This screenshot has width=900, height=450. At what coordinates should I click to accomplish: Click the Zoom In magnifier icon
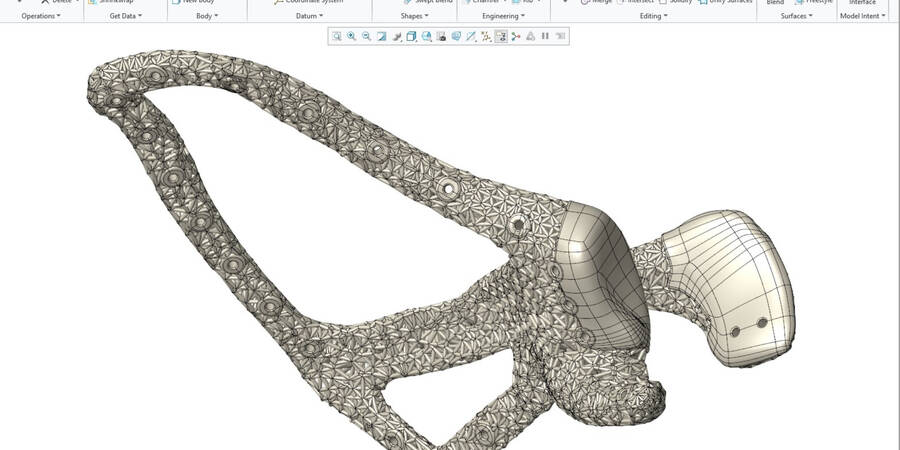click(x=352, y=36)
